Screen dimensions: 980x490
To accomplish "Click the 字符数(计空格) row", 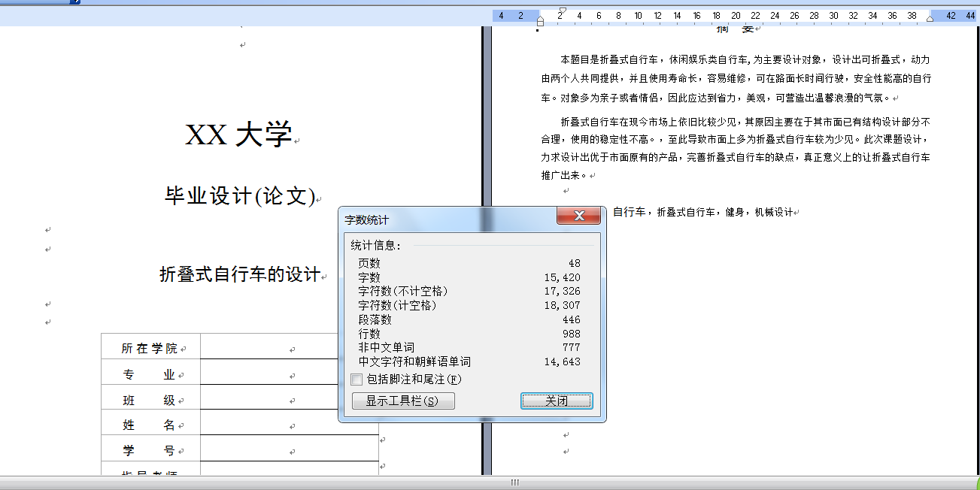I will pos(469,306).
